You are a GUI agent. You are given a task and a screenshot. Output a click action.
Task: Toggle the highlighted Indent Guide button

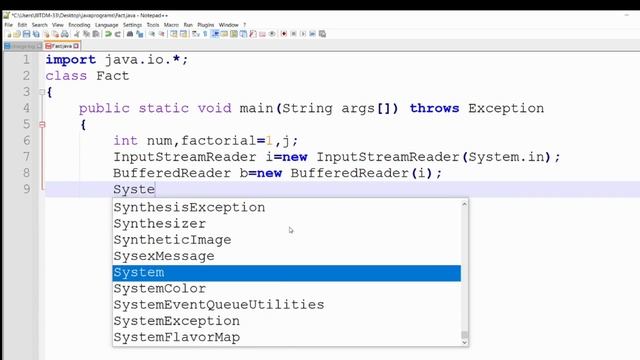coord(215,34)
